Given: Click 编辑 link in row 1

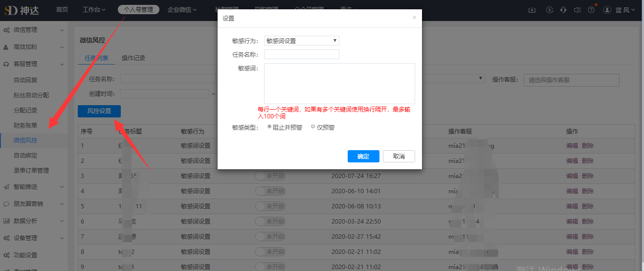Looking at the screenshot, I should click(572, 145).
